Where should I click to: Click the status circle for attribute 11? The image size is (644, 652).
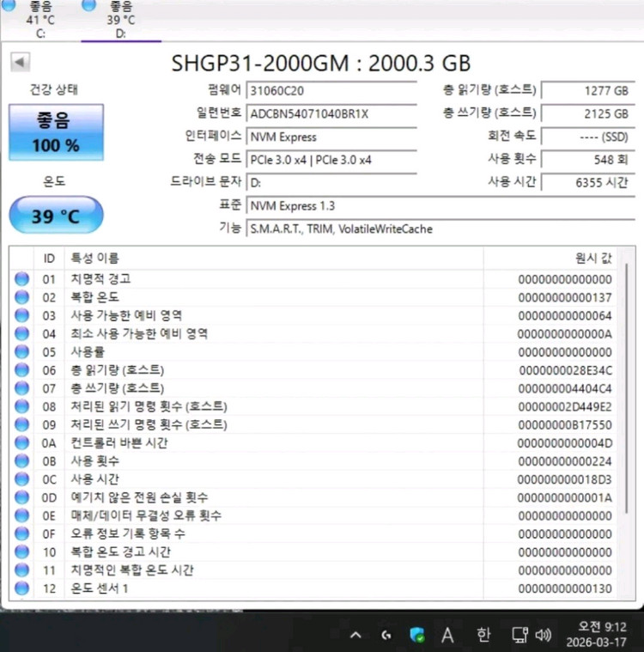click(x=21, y=570)
